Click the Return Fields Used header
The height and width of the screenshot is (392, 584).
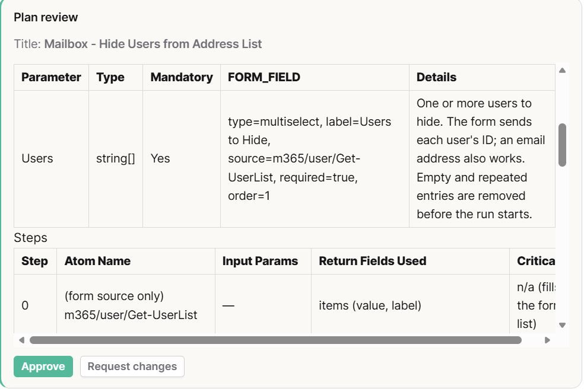click(410, 262)
